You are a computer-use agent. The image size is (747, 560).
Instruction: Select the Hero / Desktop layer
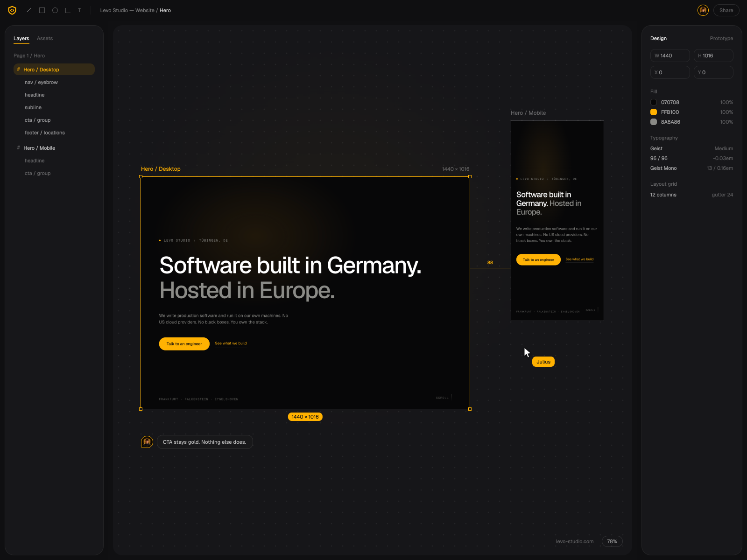[54, 70]
